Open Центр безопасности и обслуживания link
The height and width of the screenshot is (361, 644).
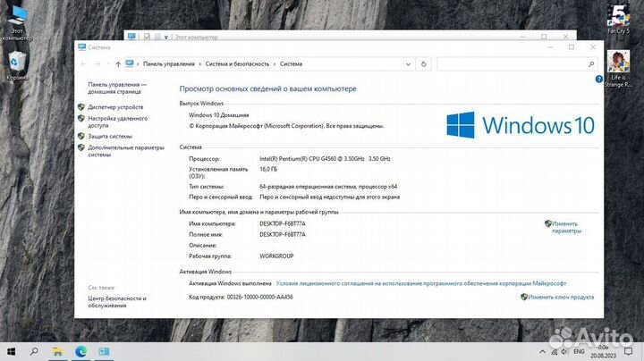117,302
